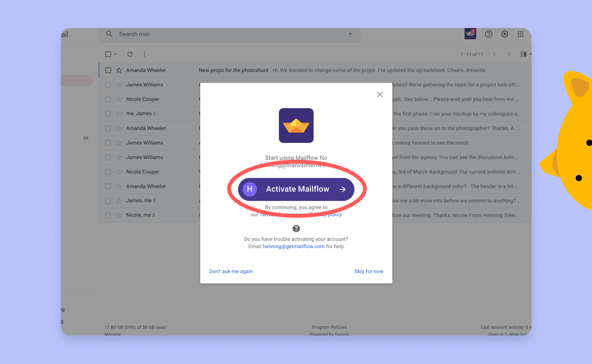
Task: Click the storage used text in footer
Action: 135,327
